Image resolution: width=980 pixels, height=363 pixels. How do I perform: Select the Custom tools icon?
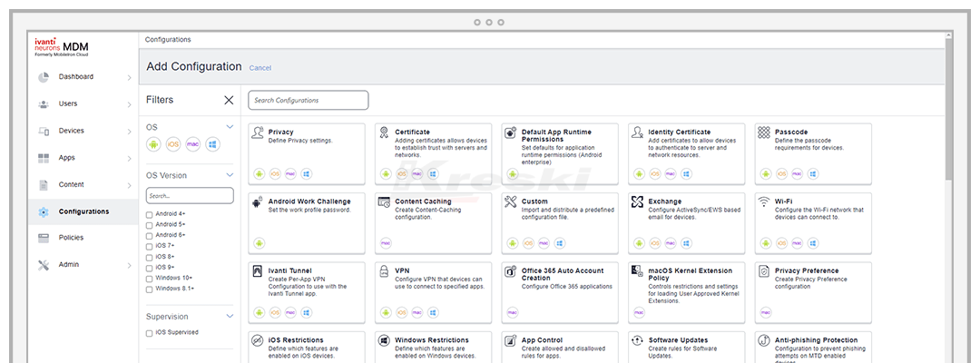[x=511, y=201]
